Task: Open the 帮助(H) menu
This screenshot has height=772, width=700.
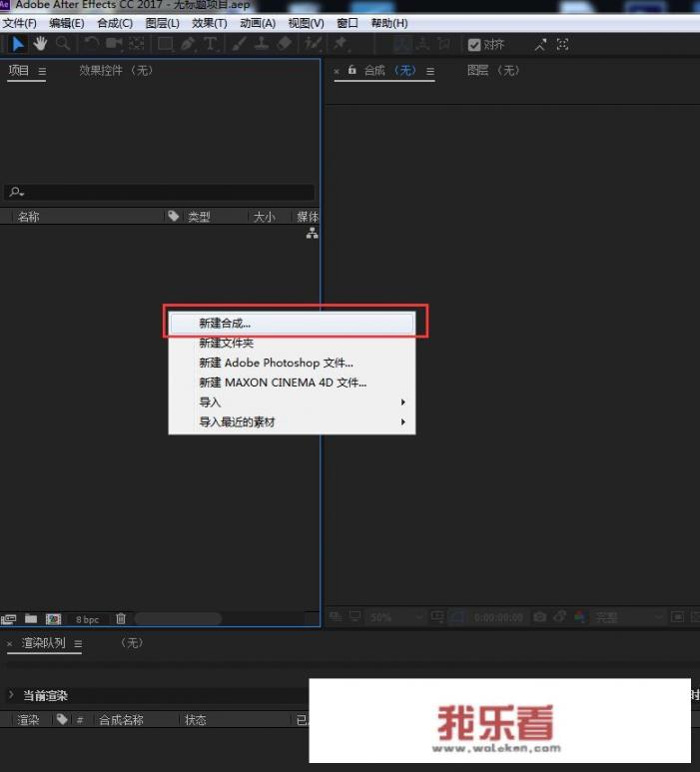Action: click(x=388, y=23)
